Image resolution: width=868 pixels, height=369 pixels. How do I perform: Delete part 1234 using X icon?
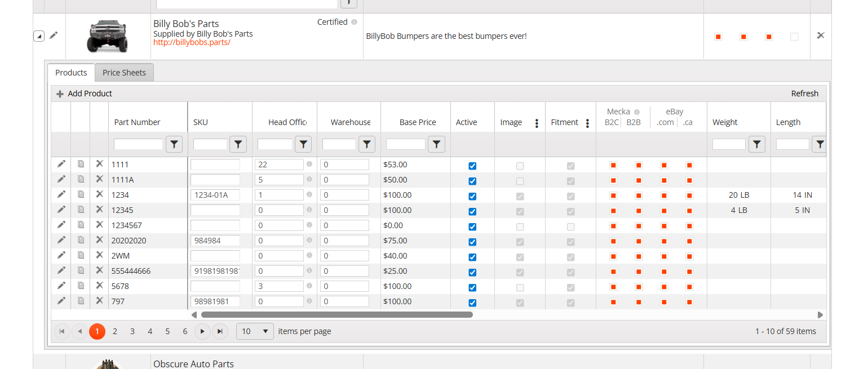coord(100,194)
